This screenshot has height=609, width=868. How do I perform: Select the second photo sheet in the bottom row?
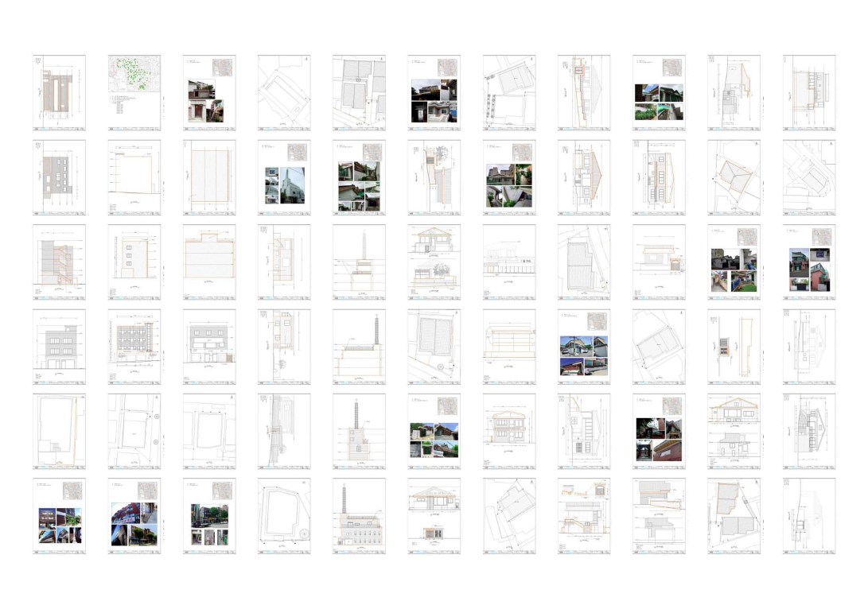coord(134,515)
